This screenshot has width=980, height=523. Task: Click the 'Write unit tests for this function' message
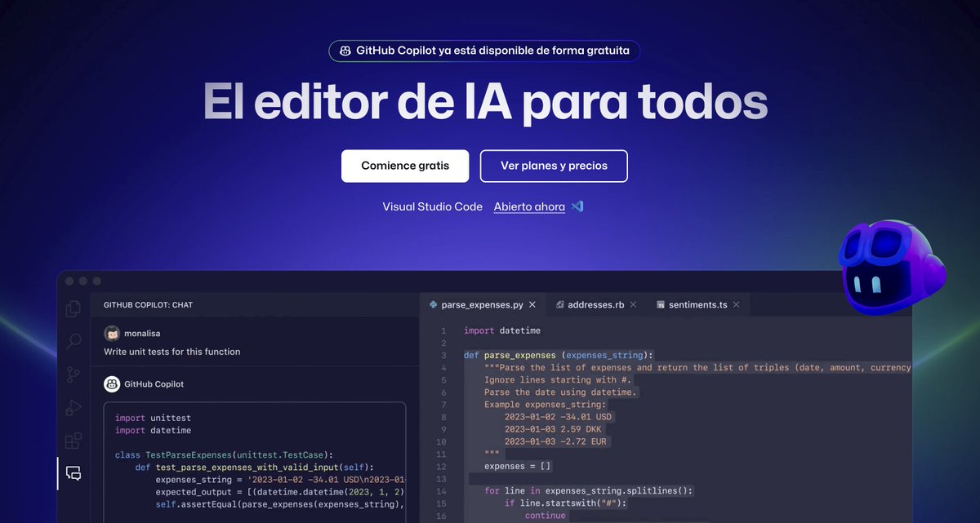(171, 352)
